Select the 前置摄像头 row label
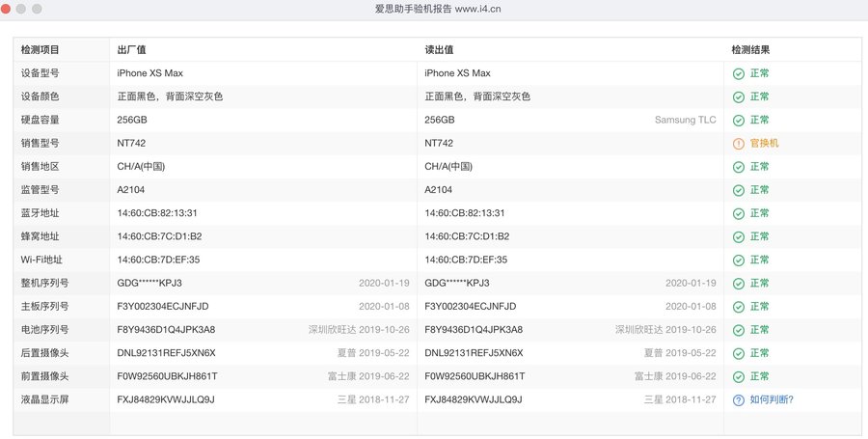The height and width of the screenshot is (439, 868). 44,376
